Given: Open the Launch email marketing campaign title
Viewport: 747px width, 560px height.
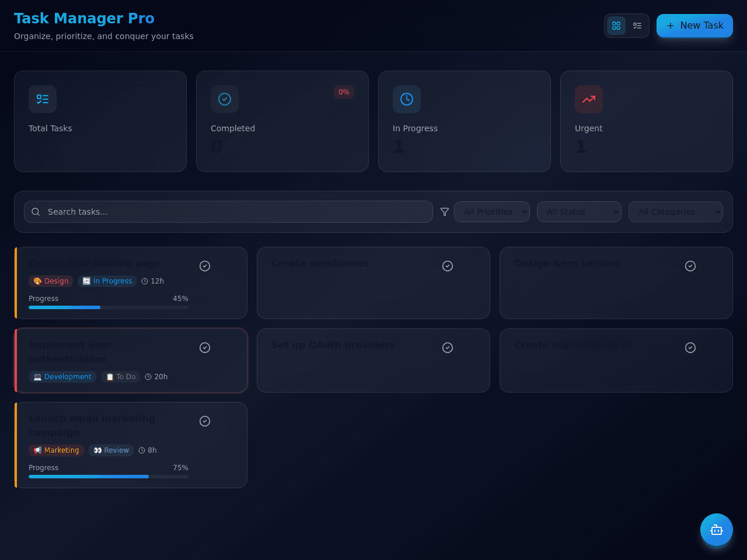Looking at the screenshot, I should point(92,426).
